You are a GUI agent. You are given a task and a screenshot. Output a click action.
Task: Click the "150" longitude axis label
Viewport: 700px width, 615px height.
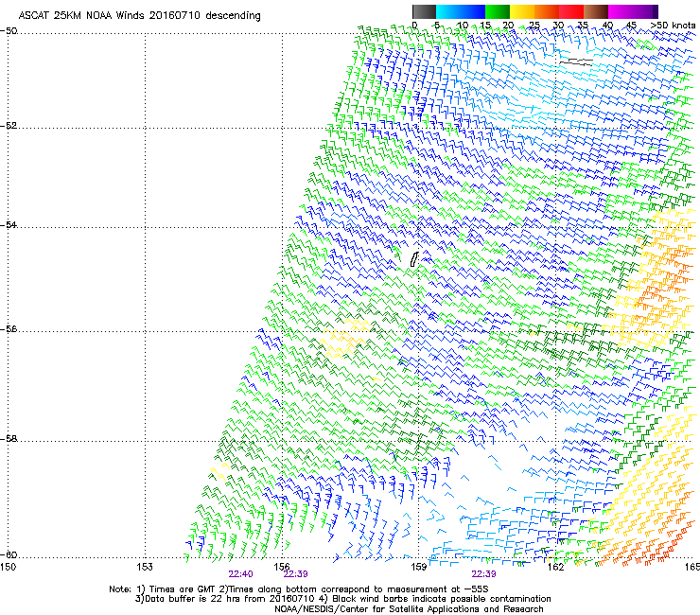[x=8, y=567]
